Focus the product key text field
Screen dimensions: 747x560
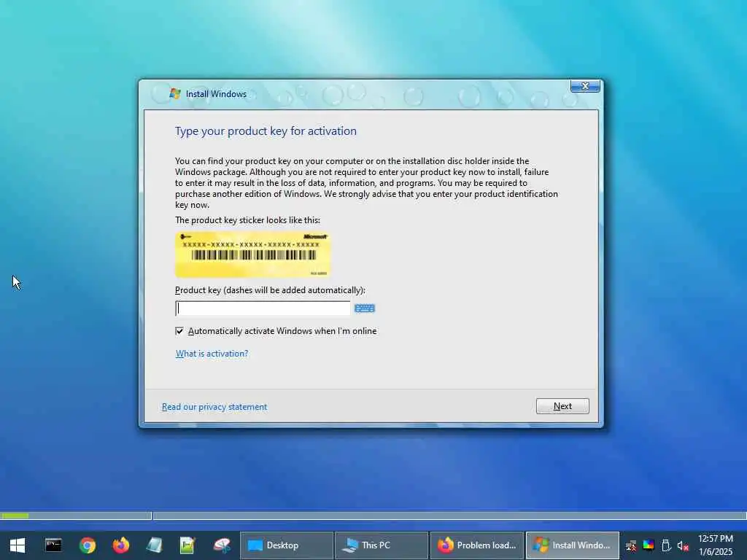(x=263, y=308)
